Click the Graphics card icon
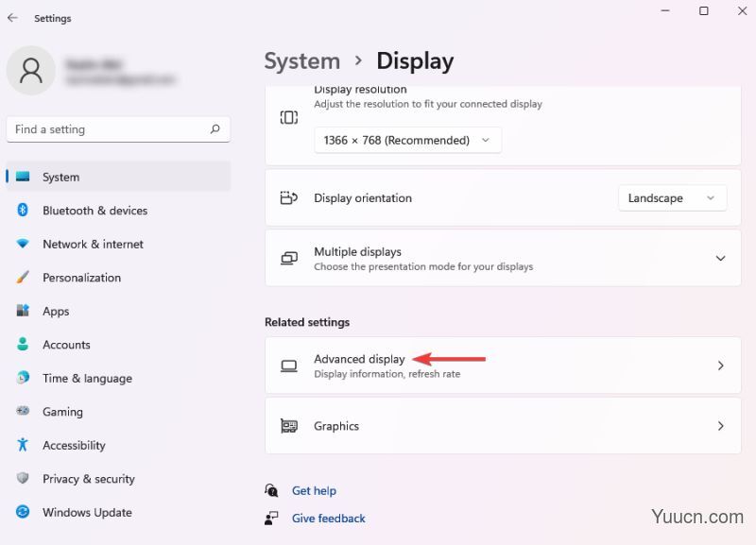Viewport: 756px width, 545px height. coord(289,426)
